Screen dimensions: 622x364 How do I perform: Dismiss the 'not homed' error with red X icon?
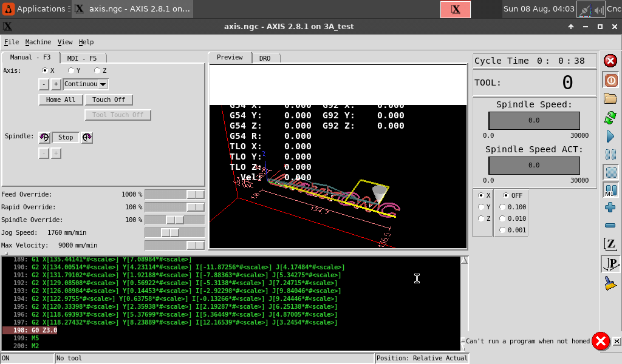[x=601, y=341]
